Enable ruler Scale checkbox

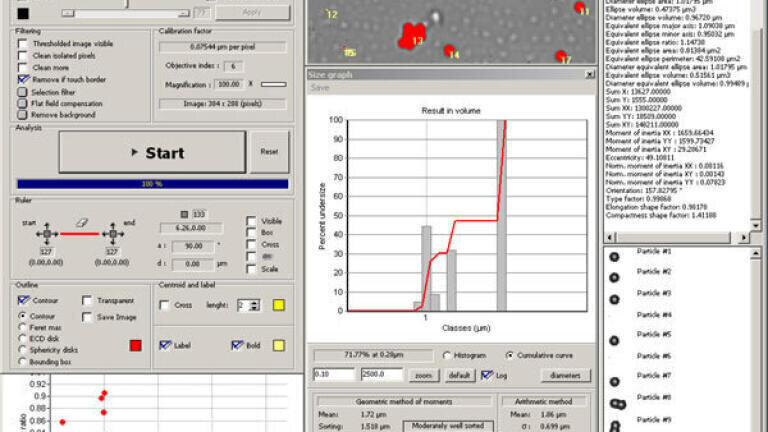click(x=251, y=269)
